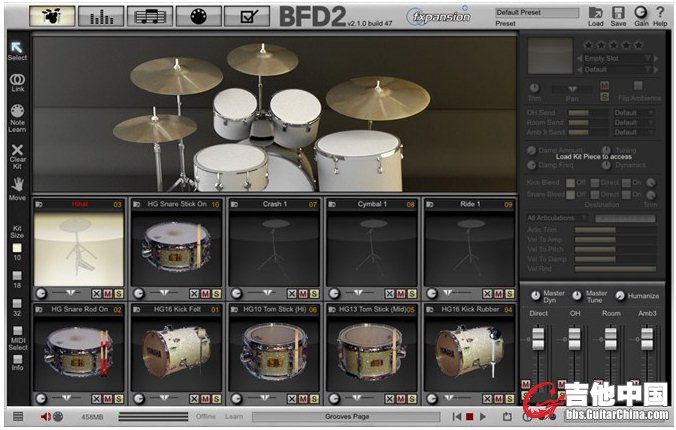Open the Kit page drum kit tab
Screen dimensions: 676x430
coord(52,16)
